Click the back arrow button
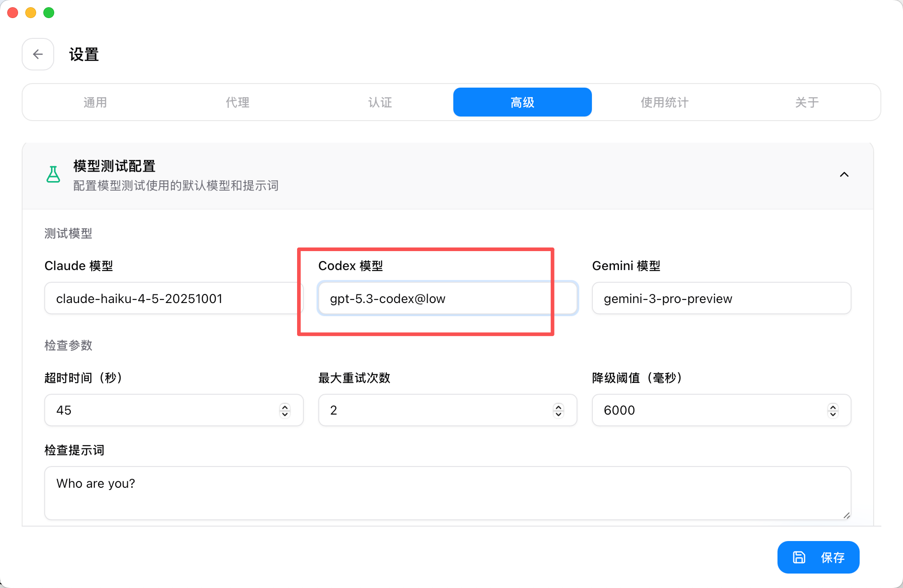The image size is (903, 588). click(38, 54)
